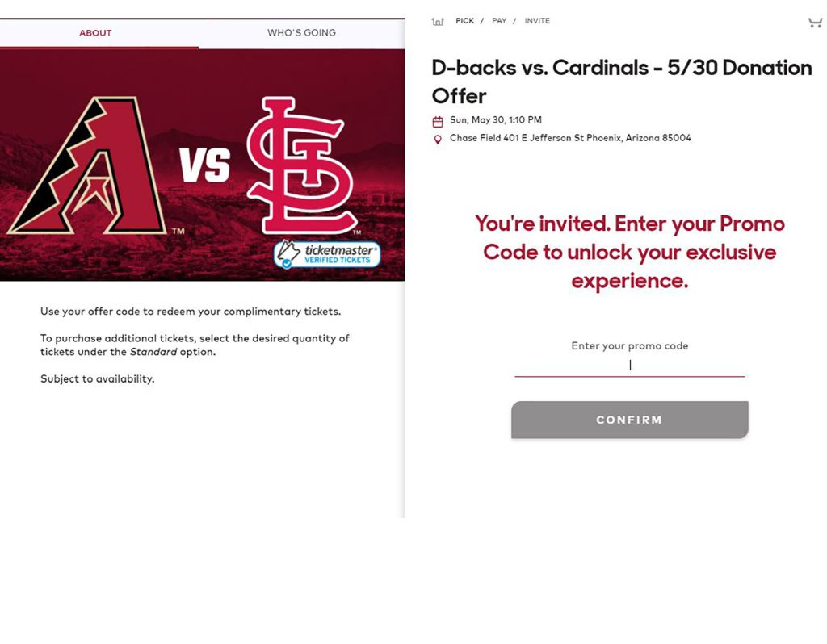
Task: Open the INVITE step in the breadcrumb
Action: pos(536,20)
